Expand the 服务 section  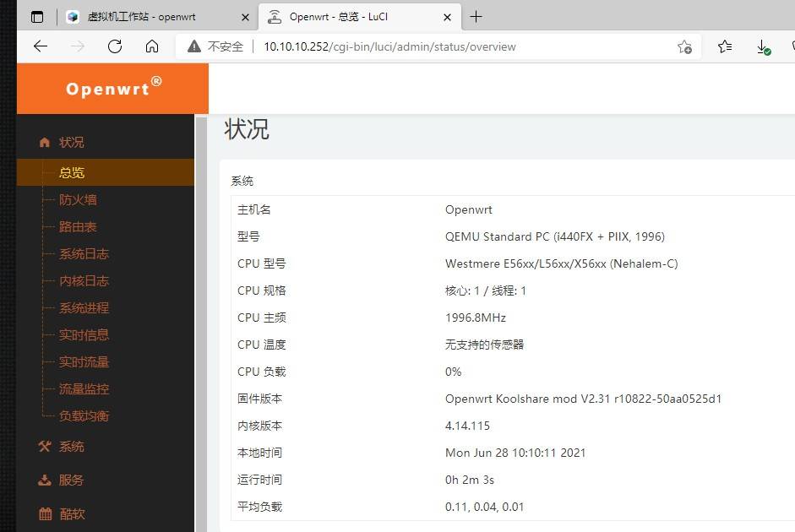[x=71, y=480]
